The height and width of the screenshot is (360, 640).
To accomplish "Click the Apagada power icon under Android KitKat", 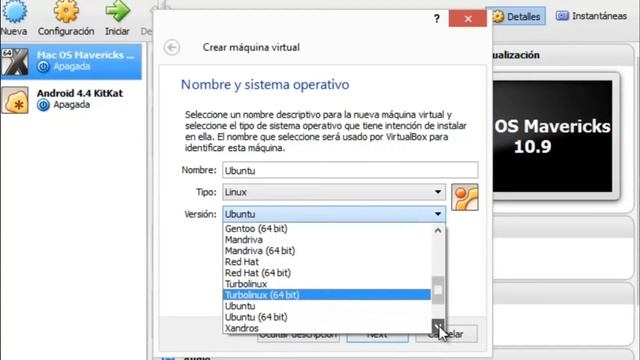I will click(x=43, y=105).
